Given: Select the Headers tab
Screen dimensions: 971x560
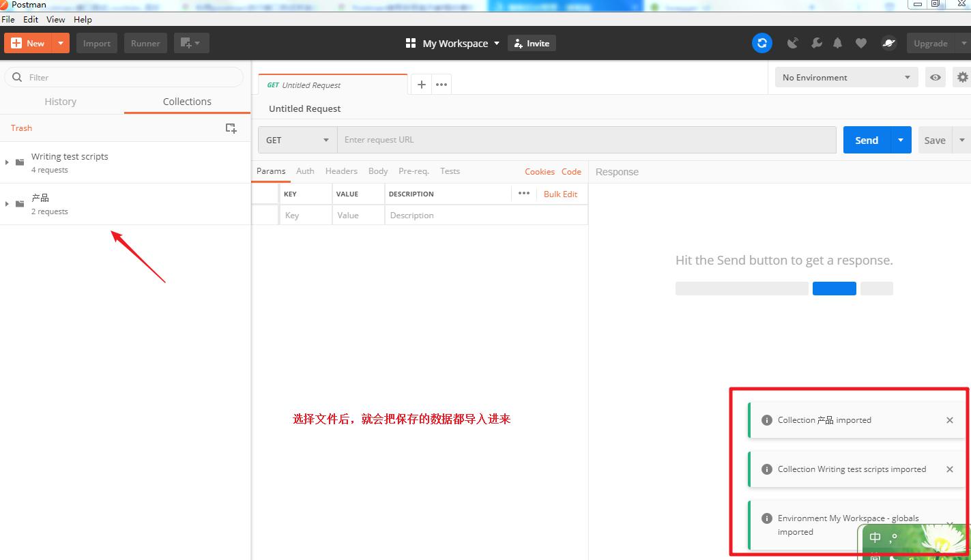Looking at the screenshot, I should pyautogui.click(x=341, y=171).
